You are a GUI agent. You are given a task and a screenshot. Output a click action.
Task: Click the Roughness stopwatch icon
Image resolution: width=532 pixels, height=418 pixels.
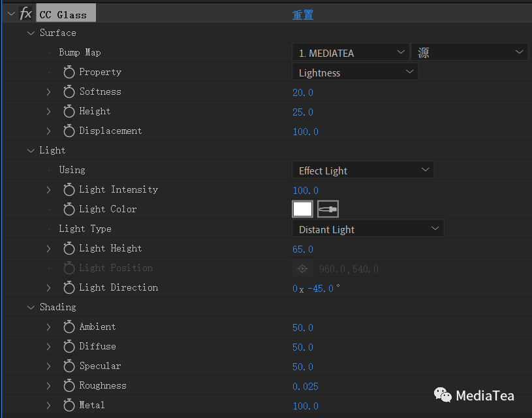click(69, 385)
